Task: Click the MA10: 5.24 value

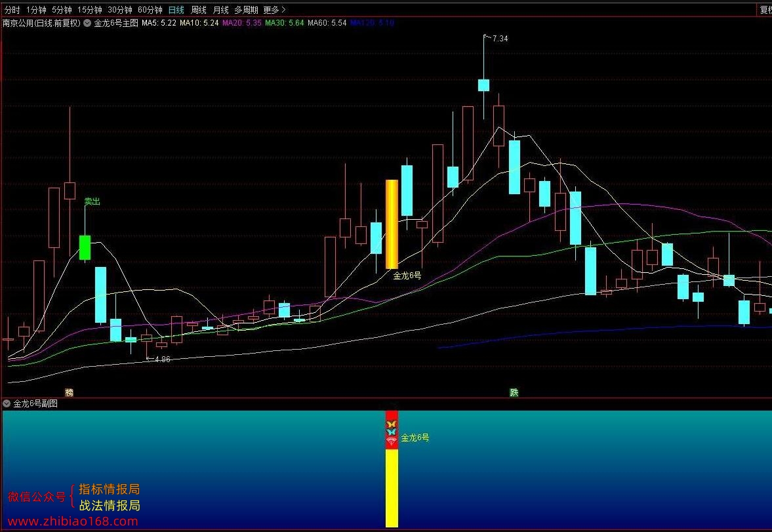Action: point(199,23)
